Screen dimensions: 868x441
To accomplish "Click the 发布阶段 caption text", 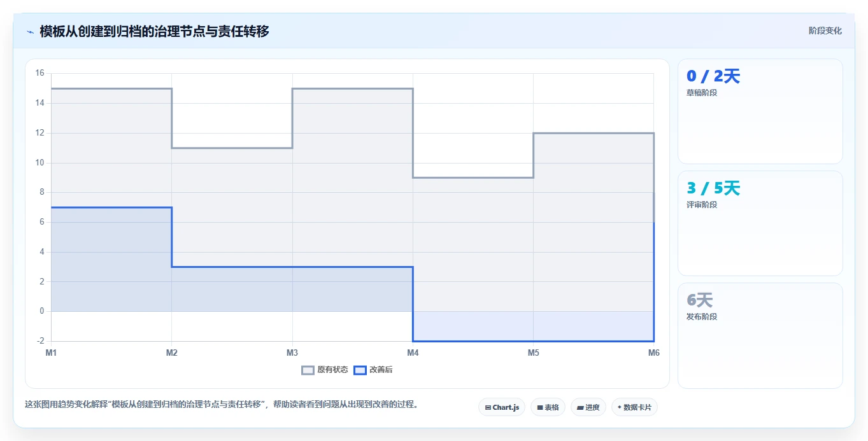I will point(702,317).
